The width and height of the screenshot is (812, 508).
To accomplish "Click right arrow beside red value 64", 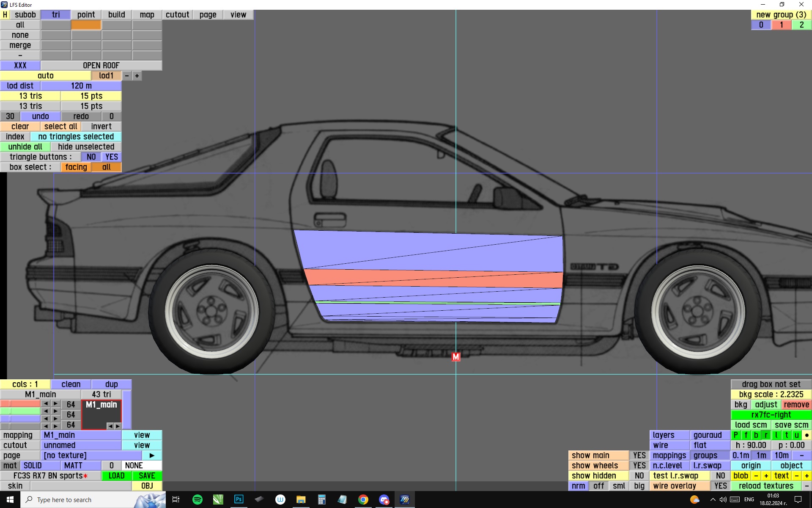I will (x=55, y=404).
